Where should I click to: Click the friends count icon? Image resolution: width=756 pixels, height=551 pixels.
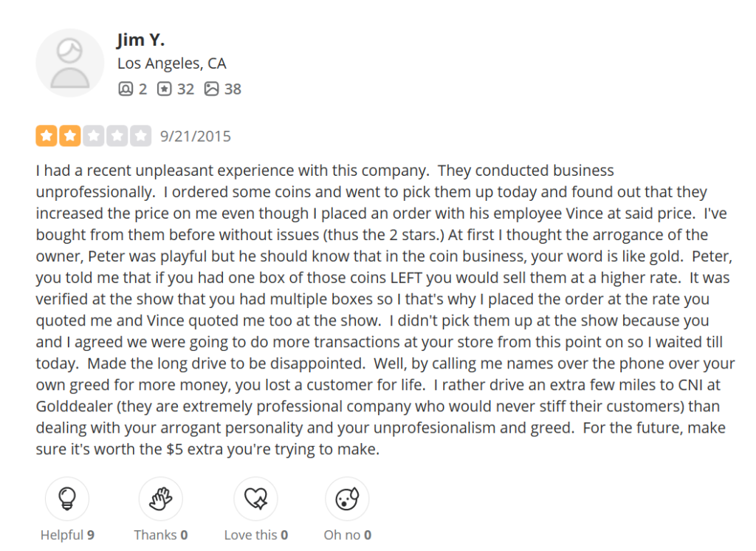coord(126,89)
